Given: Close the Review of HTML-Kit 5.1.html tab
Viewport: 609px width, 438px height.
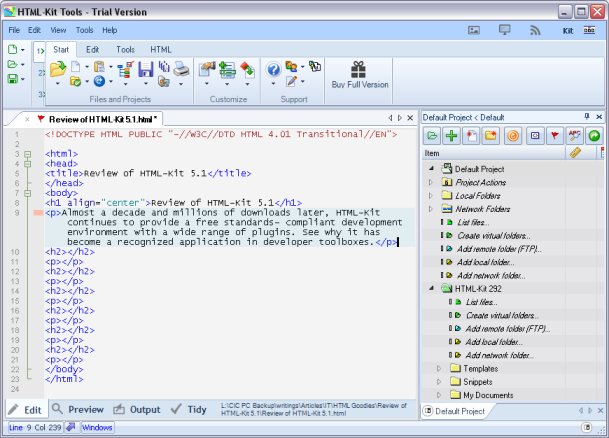Looking at the screenshot, I should [x=27, y=119].
